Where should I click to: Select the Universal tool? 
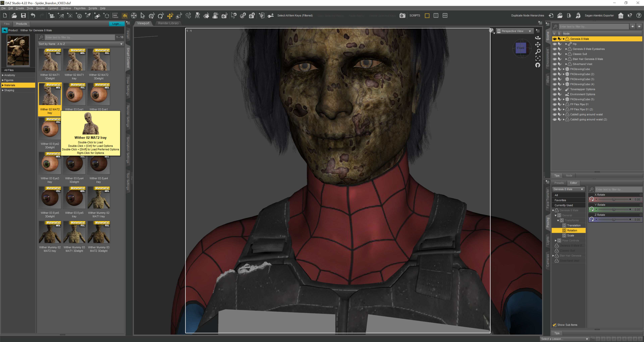click(134, 15)
